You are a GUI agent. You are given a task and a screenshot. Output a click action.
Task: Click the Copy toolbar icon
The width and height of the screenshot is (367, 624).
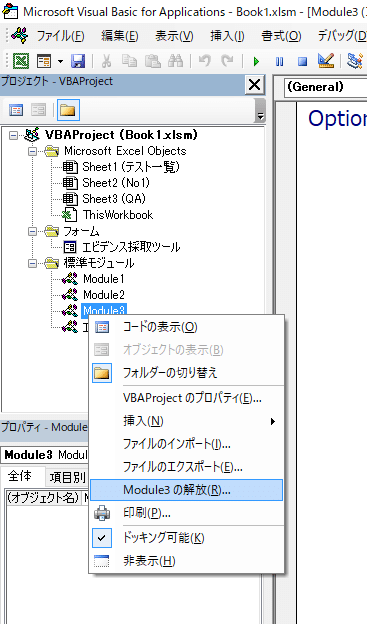click(x=129, y=61)
